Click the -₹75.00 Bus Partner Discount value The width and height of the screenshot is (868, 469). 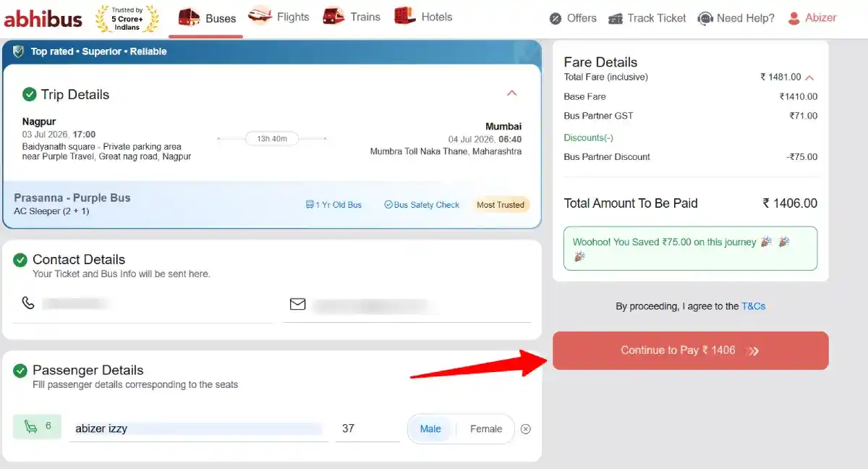802,157
